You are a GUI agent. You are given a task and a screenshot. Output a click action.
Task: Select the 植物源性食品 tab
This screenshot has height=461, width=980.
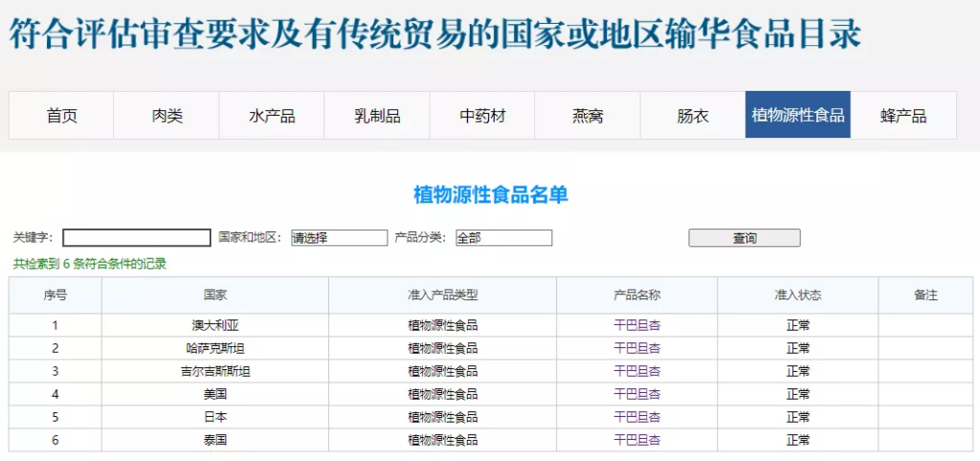click(x=797, y=116)
